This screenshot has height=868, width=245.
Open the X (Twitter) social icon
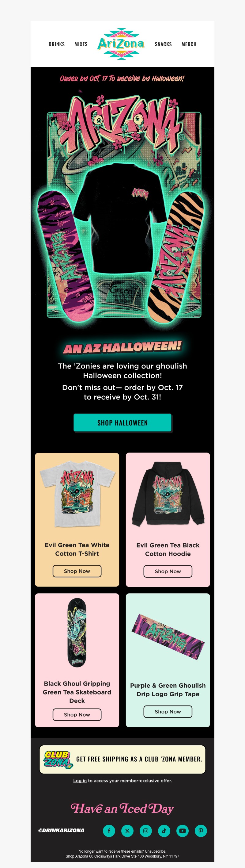[x=127, y=831]
